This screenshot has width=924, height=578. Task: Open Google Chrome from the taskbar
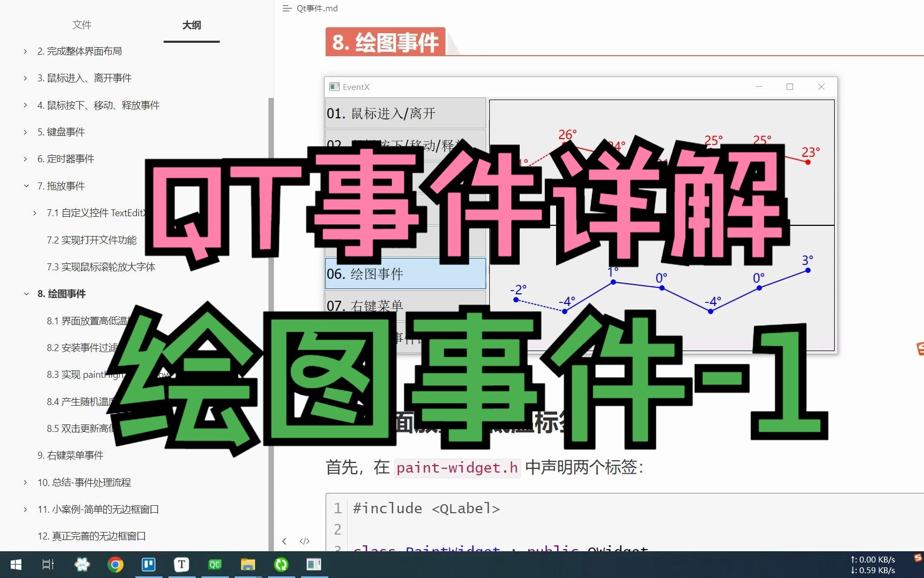(115, 565)
